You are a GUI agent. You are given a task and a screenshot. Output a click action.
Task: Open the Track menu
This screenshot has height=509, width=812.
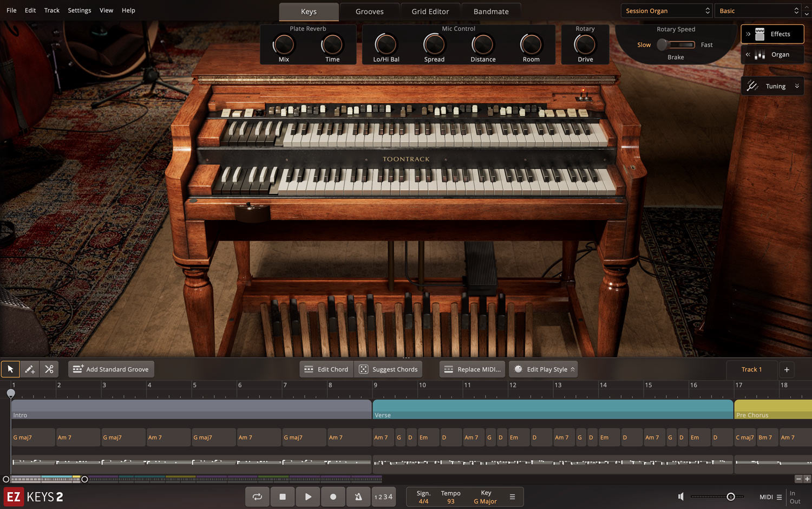click(52, 10)
